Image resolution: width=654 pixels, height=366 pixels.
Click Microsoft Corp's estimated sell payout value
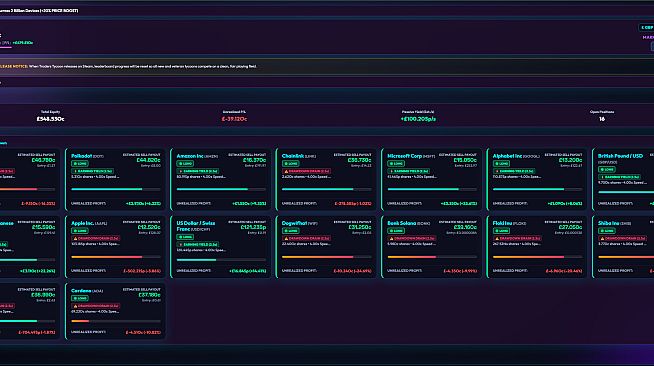[x=465, y=160]
